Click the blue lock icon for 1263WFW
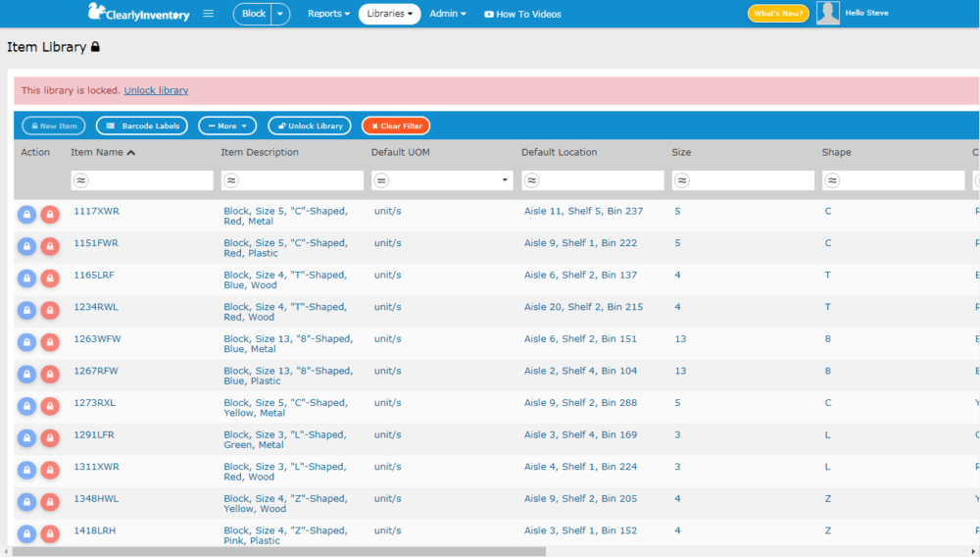This screenshot has height=557, width=980. [x=26, y=342]
